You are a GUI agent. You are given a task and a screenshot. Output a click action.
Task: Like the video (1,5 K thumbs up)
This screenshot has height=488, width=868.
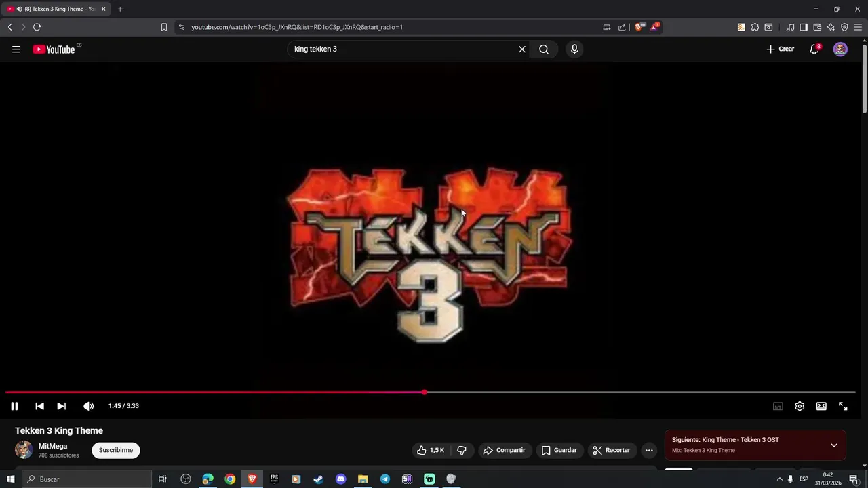point(431,450)
